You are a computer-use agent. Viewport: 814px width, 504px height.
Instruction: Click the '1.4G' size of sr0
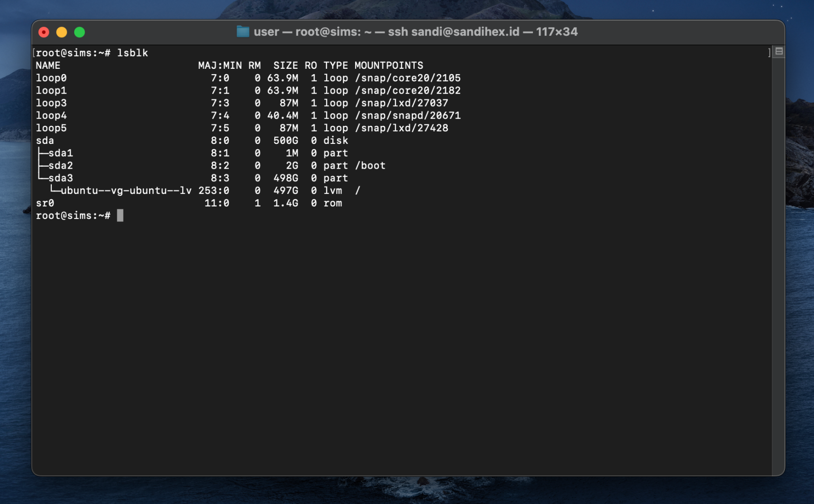[285, 204]
